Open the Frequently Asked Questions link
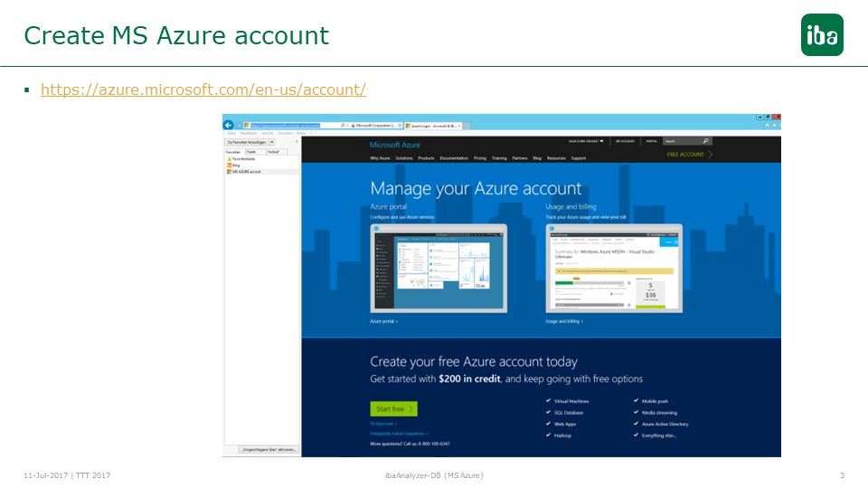 coord(399,433)
